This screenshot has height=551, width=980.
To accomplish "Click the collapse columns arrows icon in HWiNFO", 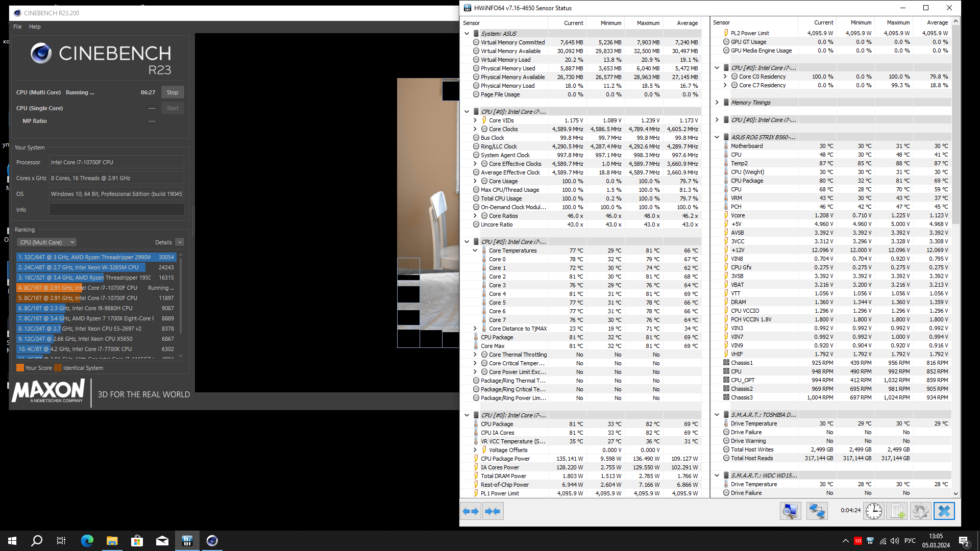I will pos(493,511).
